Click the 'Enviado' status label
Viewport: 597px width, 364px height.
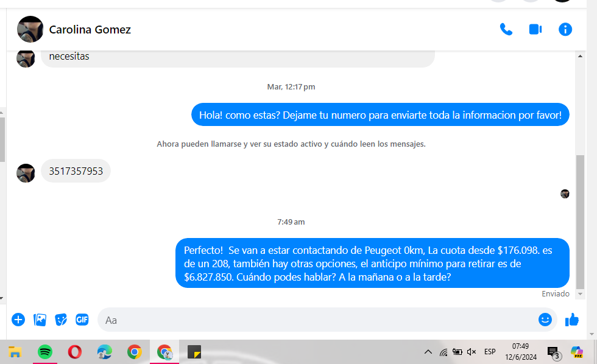[556, 293]
